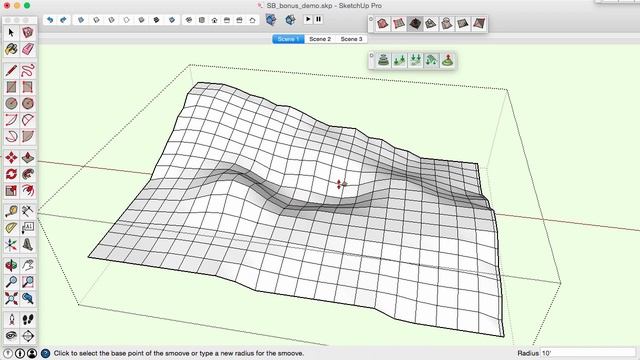Click green mound with red arrow icon
640x360 pixels.
click(448, 60)
